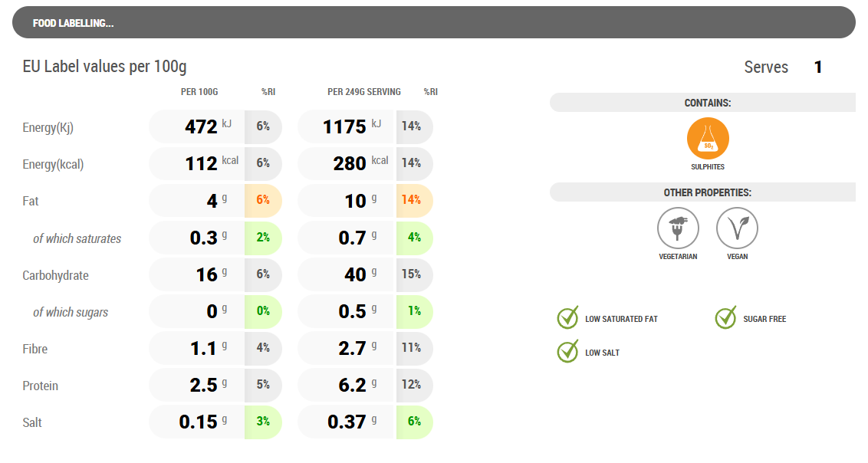Click the Serves value 1 field

coord(817,67)
